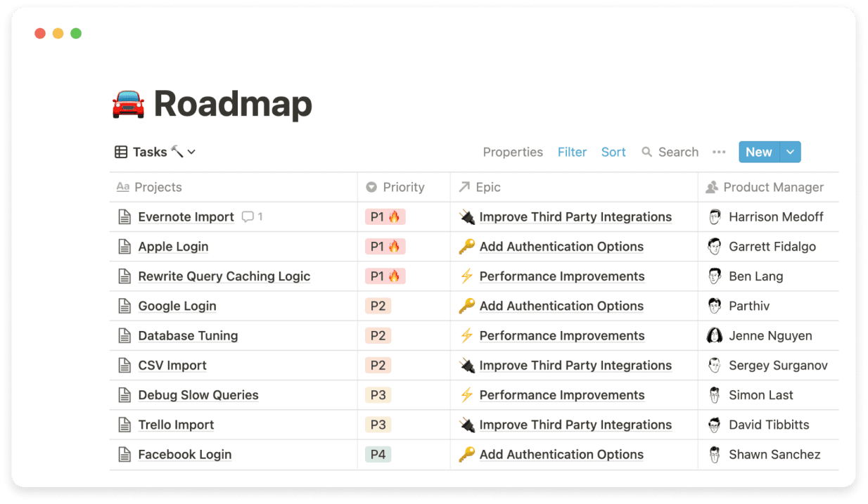Expand the chevron next to Tasks
Screen dimensions: 868x504
pyautogui.click(x=190, y=152)
